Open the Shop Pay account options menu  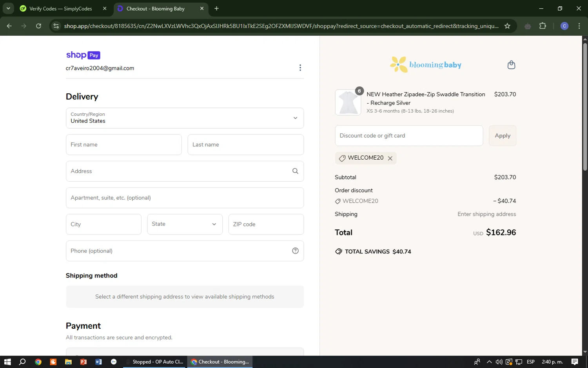(300, 68)
